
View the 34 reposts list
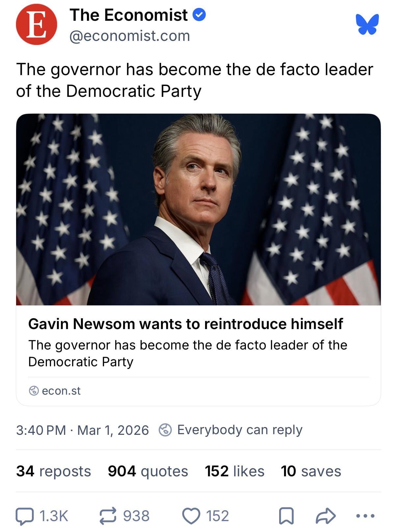pyautogui.click(x=53, y=471)
